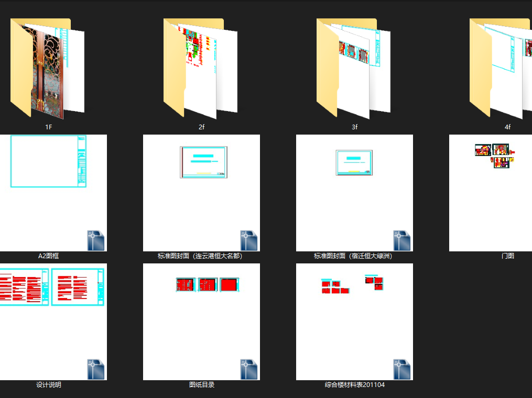
Task: Click the 综合楼材料表201104 file name
Action: (x=354, y=385)
